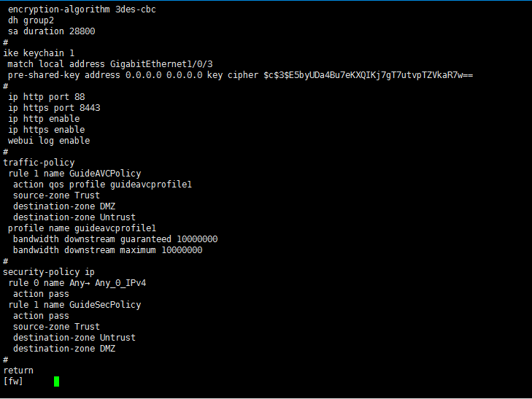
Task: Click the 'traffic-policy' heading line
Action: click(x=39, y=163)
